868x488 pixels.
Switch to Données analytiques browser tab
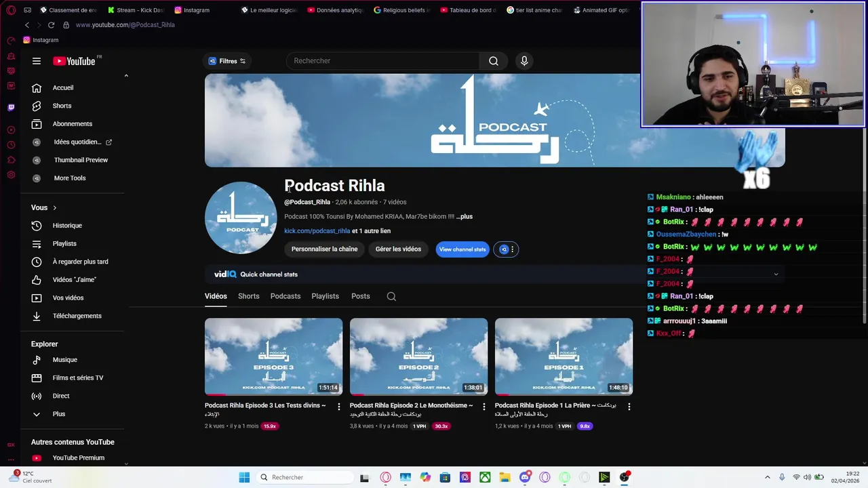[336, 10]
